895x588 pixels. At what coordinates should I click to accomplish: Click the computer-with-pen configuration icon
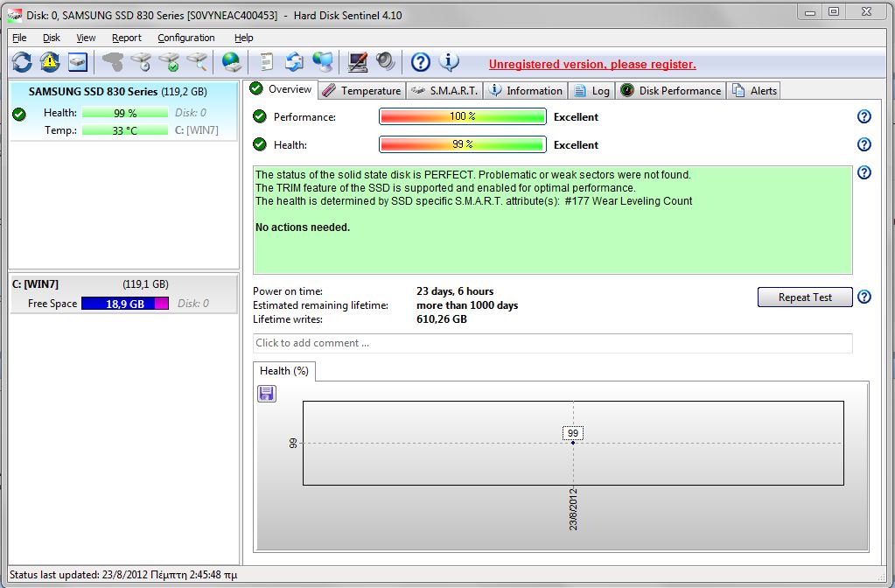click(357, 61)
